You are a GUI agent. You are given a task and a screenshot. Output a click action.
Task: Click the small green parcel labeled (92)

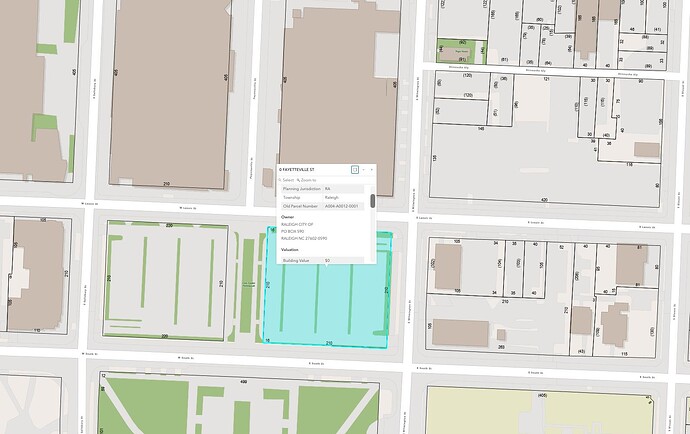tap(462, 51)
